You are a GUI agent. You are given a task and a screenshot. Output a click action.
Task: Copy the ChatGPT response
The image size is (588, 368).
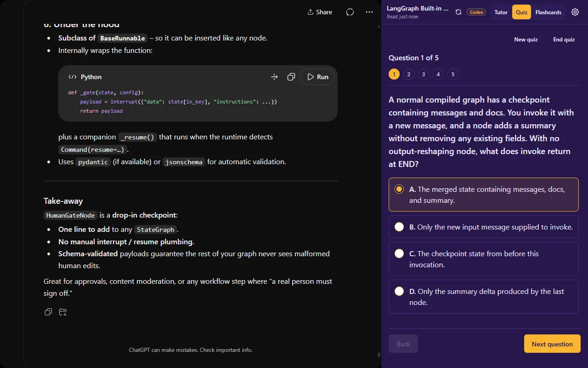pos(48,312)
